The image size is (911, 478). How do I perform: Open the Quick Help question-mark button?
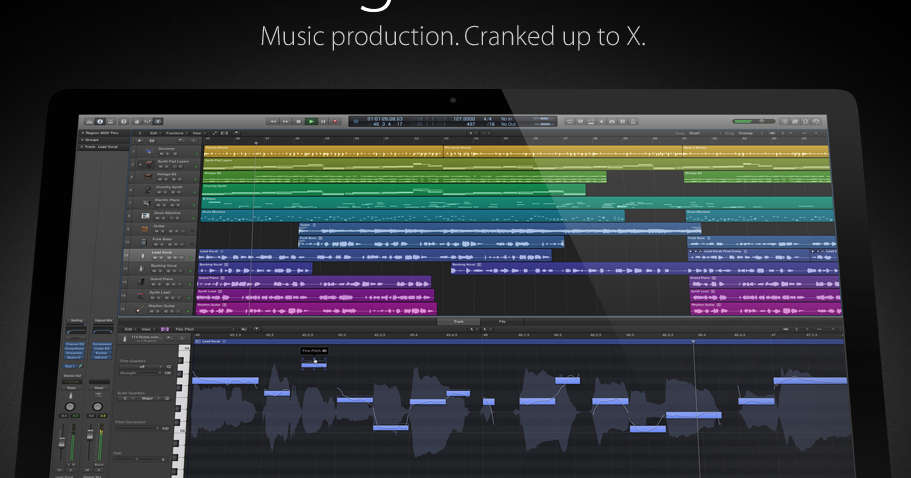[124, 121]
